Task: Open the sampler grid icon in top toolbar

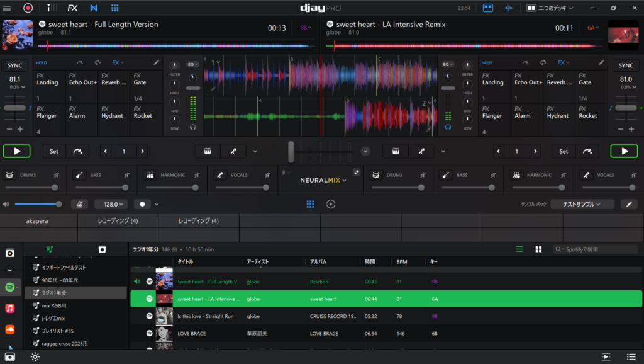Action: click(x=115, y=8)
